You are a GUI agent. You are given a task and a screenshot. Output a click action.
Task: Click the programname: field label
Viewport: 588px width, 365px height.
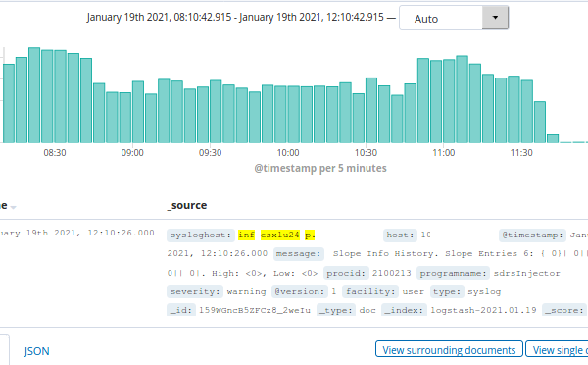tap(453, 273)
